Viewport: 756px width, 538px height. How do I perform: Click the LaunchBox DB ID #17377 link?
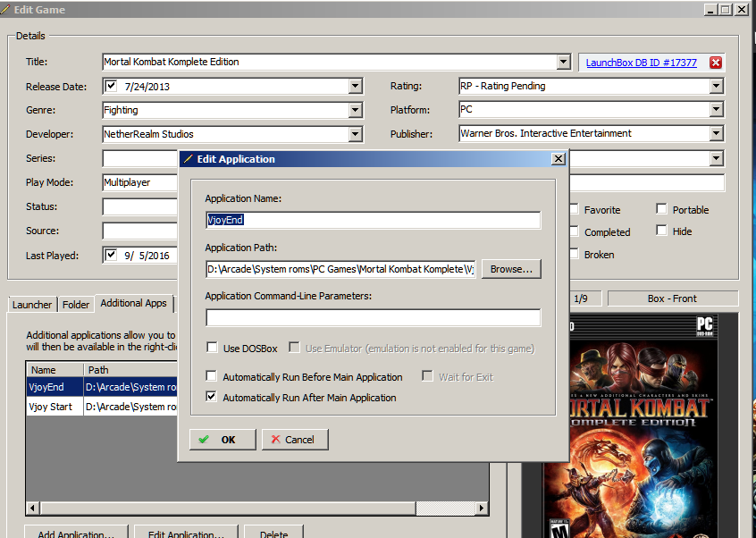(x=642, y=63)
